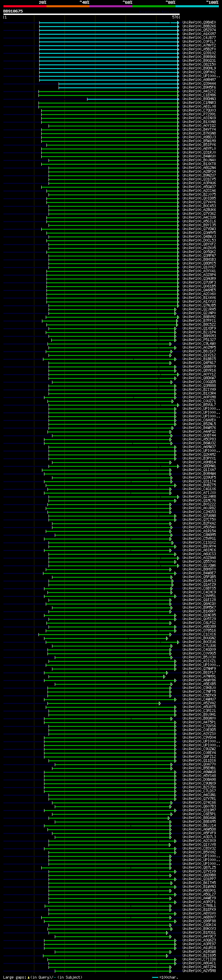Open hit UniRef100_A1KXM7
The image size is (222, 980).
[x=199, y=34]
